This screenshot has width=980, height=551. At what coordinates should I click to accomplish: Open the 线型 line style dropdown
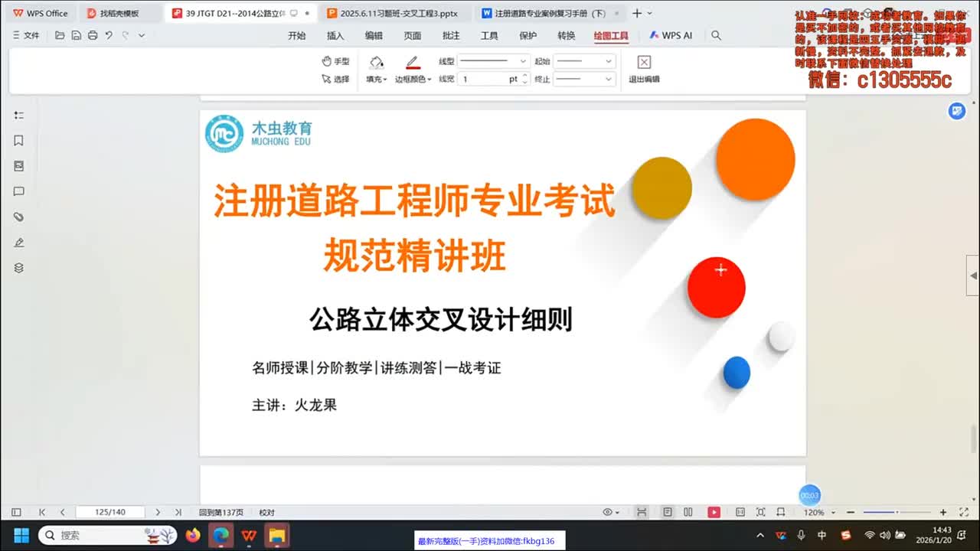point(494,61)
